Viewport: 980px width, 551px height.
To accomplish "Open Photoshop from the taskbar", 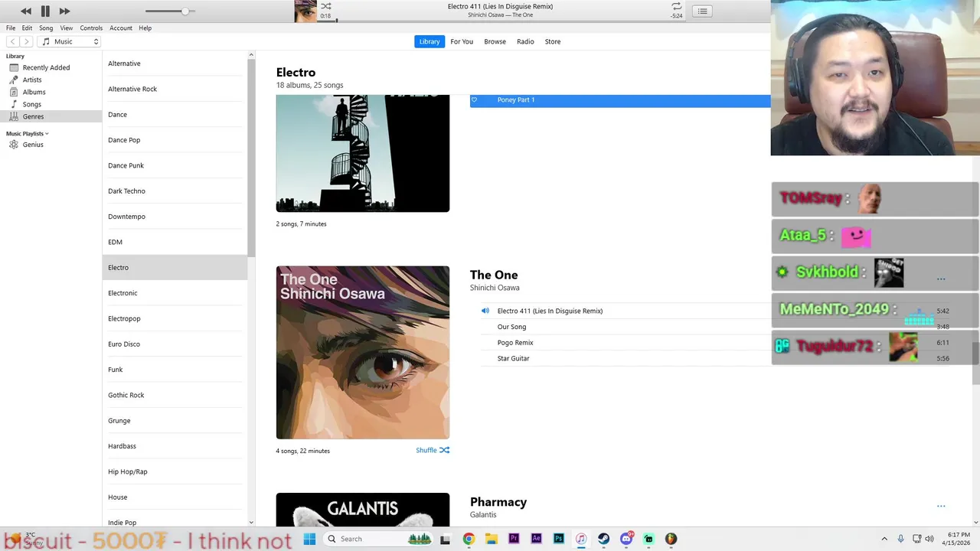I will pos(559,539).
